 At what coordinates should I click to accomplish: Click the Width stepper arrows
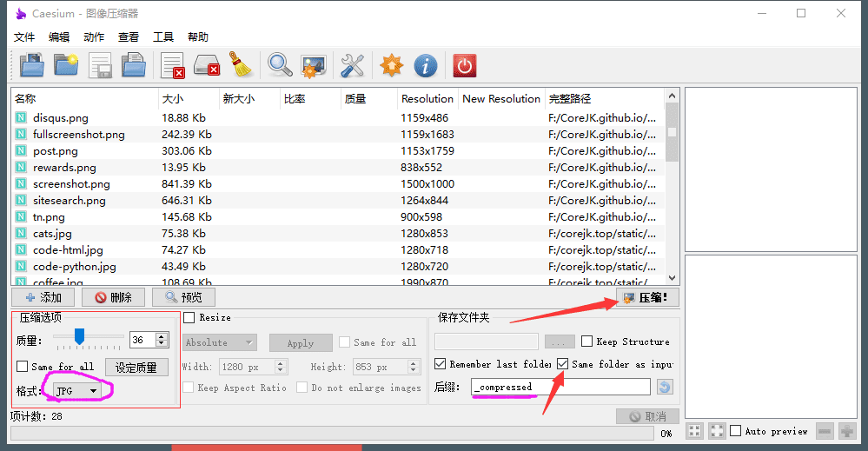tap(280, 367)
